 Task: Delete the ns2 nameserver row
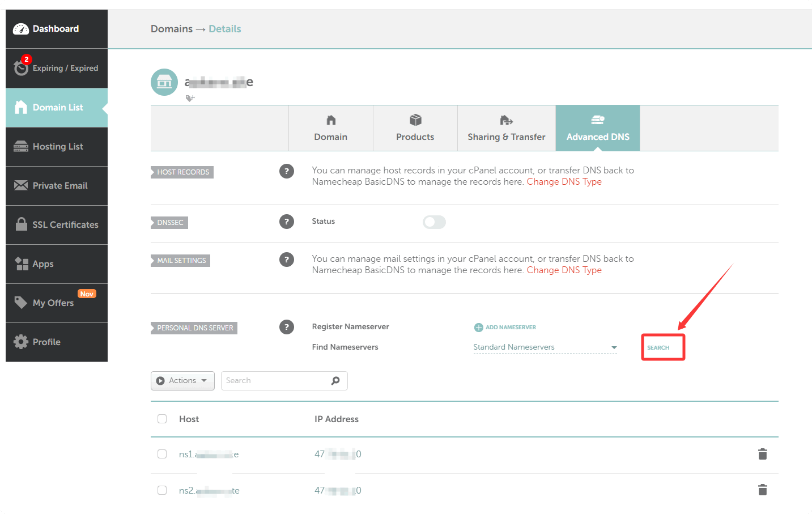point(763,490)
